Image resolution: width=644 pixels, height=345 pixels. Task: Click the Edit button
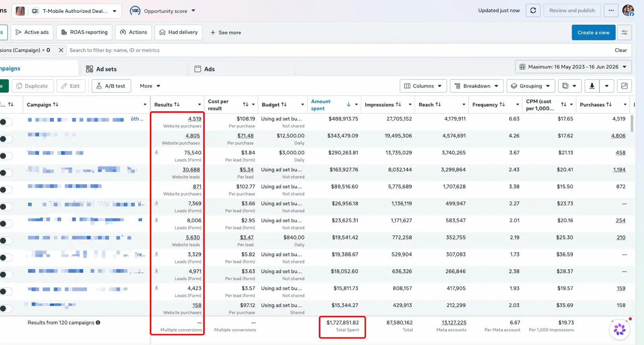click(71, 86)
